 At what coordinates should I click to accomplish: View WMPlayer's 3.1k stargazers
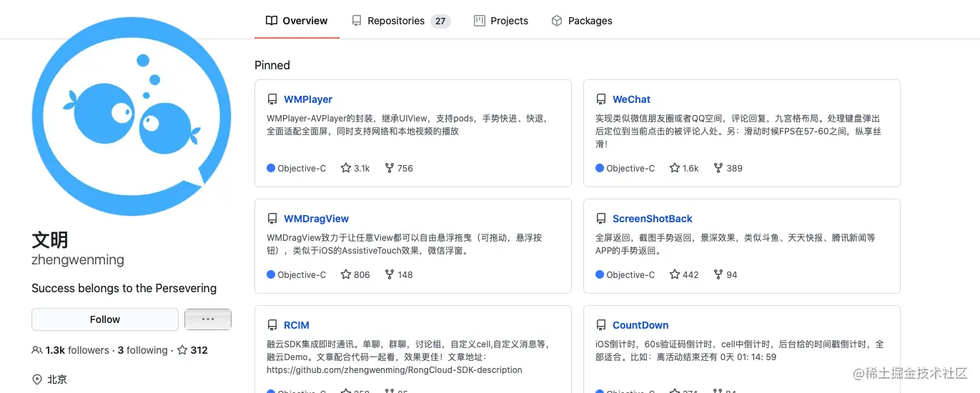coord(355,169)
